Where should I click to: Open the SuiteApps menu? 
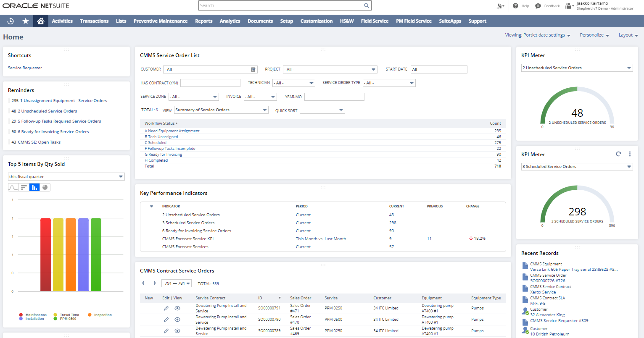point(450,21)
